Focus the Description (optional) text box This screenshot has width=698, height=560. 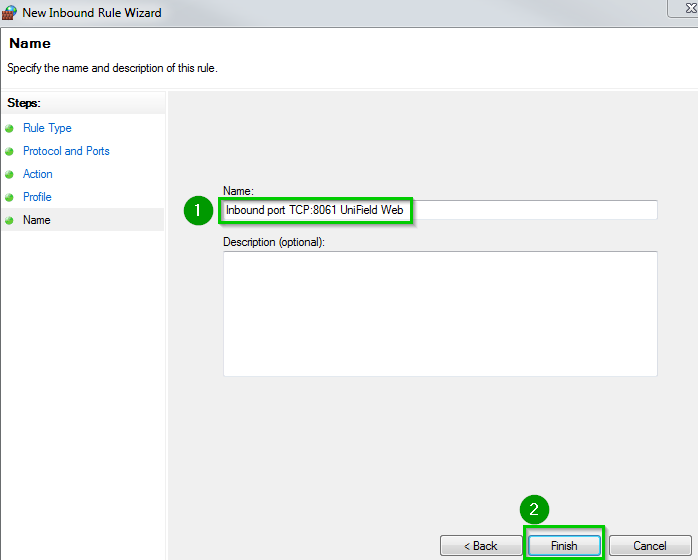click(440, 313)
